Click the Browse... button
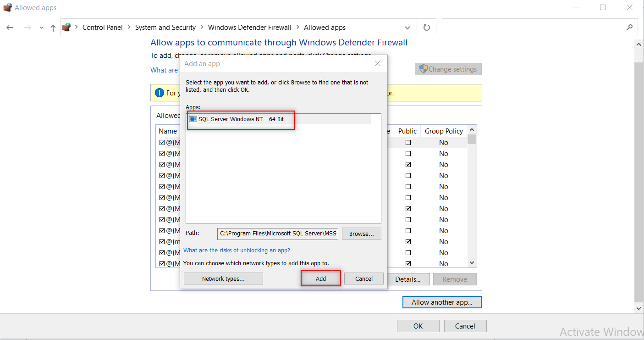The height and width of the screenshot is (340, 644). tap(362, 234)
